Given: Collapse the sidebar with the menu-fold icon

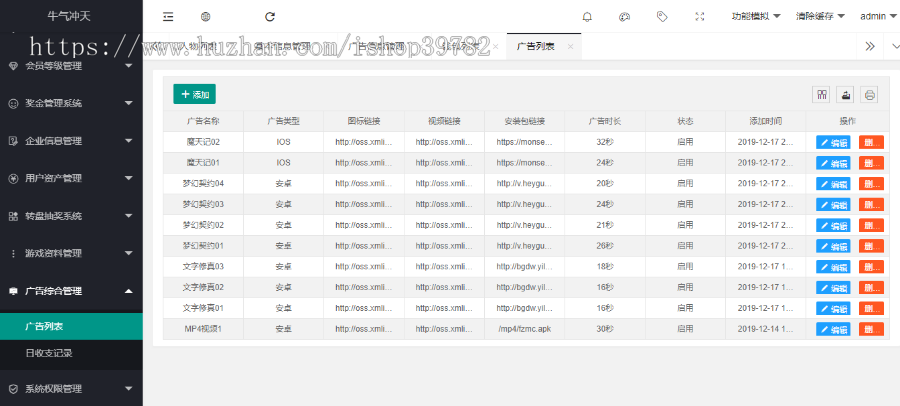Looking at the screenshot, I should tap(168, 16).
